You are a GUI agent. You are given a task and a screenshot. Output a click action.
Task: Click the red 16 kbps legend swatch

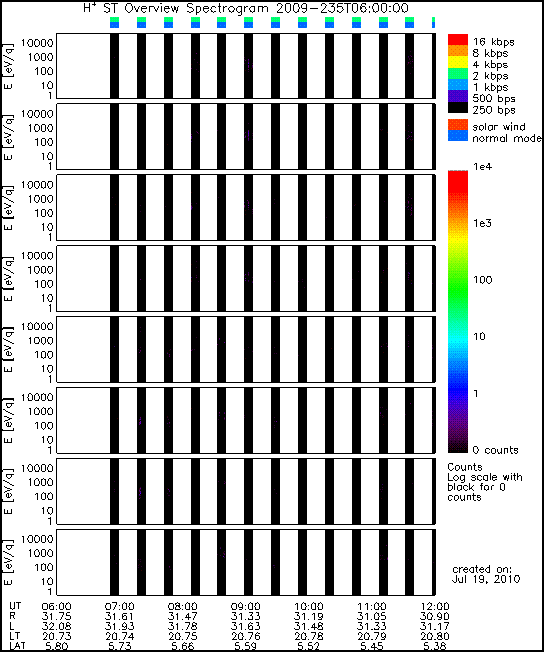pyautogui.click(x=458, y=40)
